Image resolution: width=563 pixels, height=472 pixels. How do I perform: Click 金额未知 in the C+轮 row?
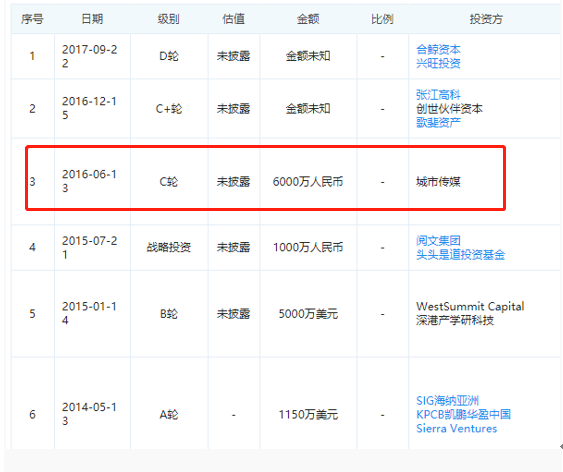(x=308, y=108)
